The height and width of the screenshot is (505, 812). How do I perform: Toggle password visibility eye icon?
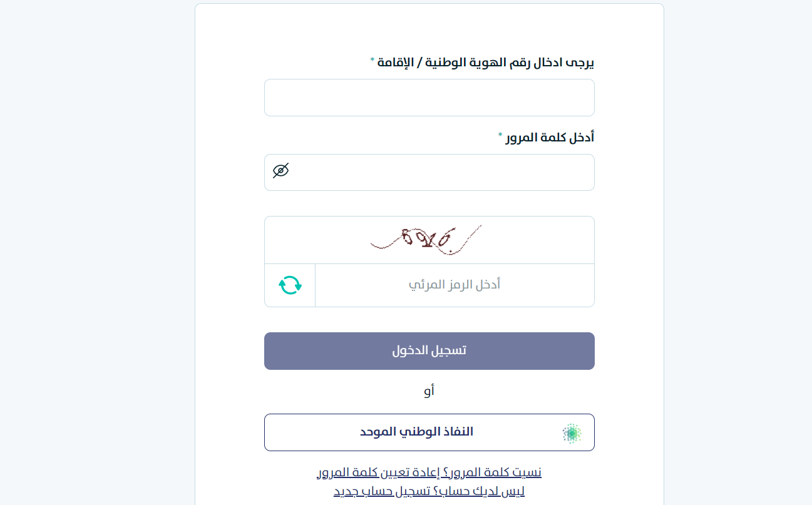[x=281, y=170]
